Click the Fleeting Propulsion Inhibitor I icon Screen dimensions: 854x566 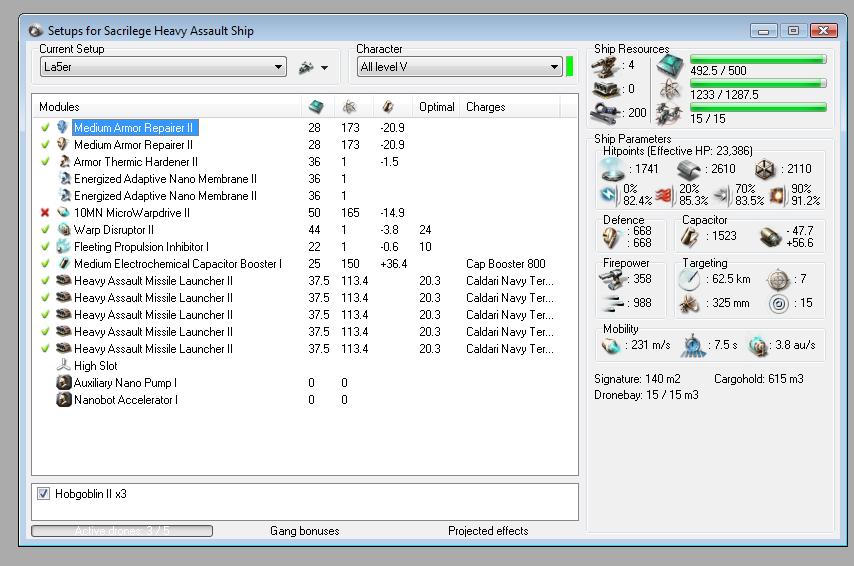(63, 246)
